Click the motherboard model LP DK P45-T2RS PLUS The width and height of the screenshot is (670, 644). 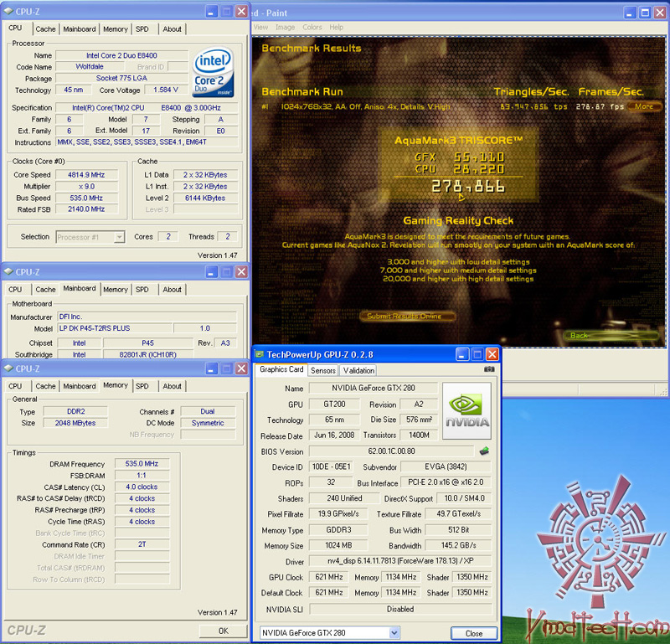[115, 328]
